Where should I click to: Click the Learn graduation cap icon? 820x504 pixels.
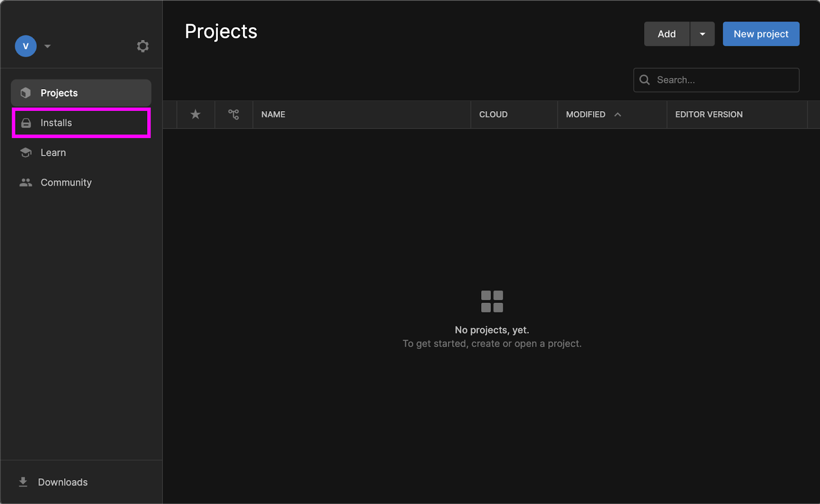[x=26, y=153]
